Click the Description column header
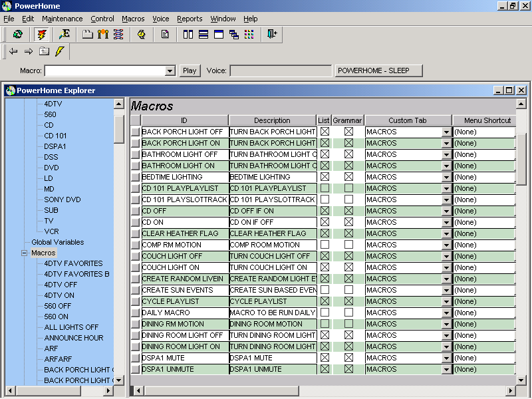This screenshot has height=399, width=532. pyautogui.click(x=272, y=120)
